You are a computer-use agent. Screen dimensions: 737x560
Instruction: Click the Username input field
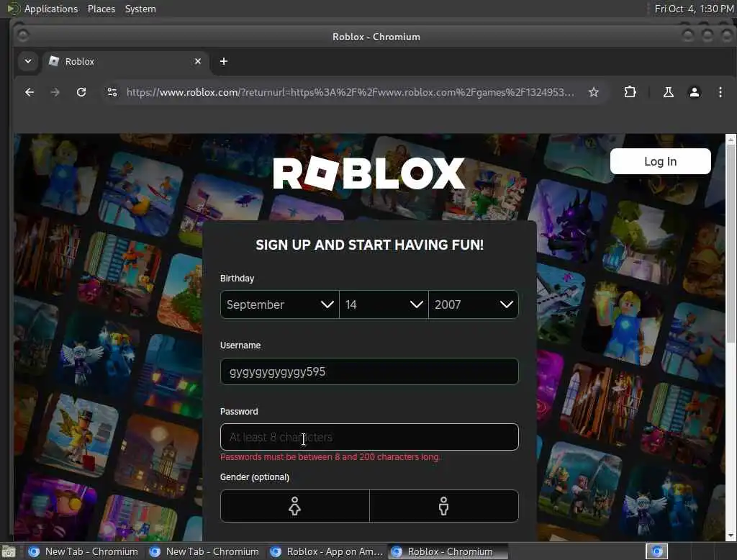point(369,371)
